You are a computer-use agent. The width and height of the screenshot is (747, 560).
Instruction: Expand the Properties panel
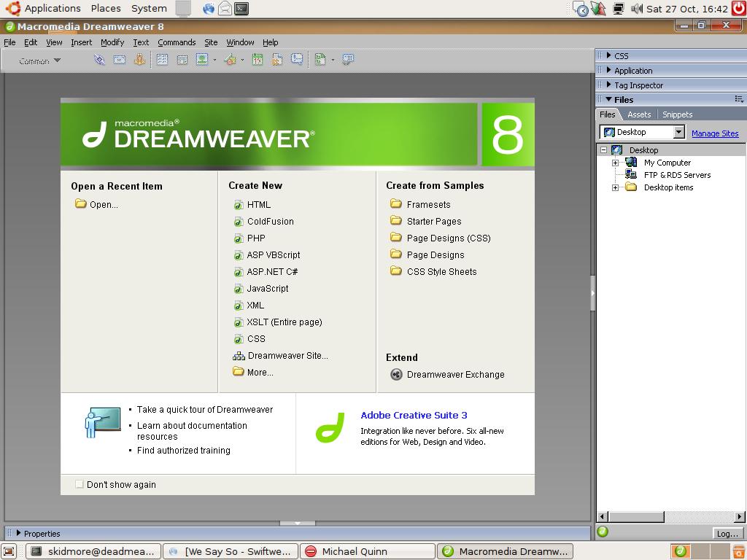point(18,533)
